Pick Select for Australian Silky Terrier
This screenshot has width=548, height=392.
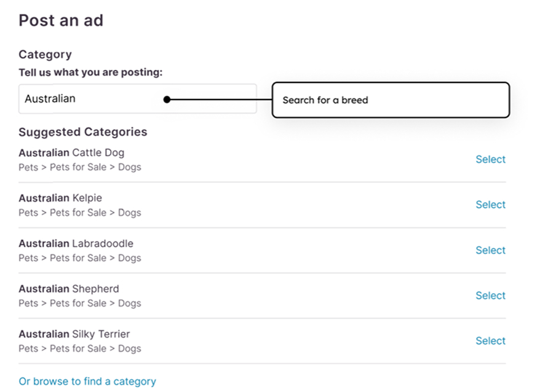(x=490, y=341)
